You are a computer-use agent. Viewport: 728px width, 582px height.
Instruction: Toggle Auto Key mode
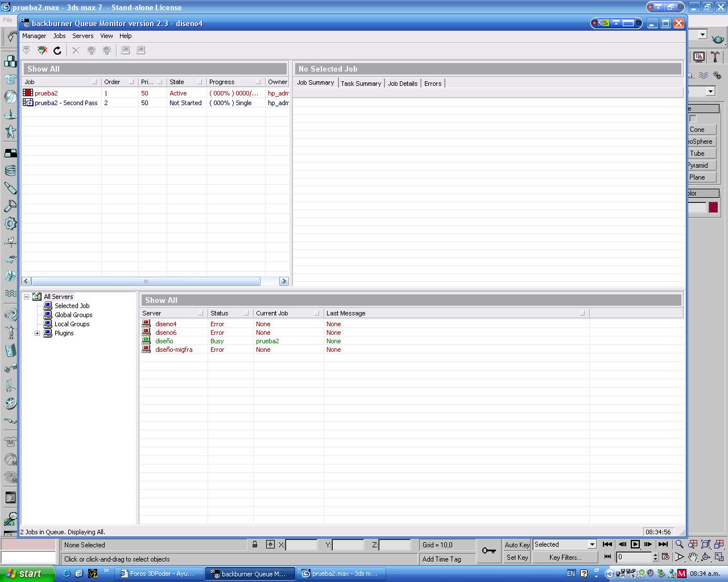[x=517, y=544]
